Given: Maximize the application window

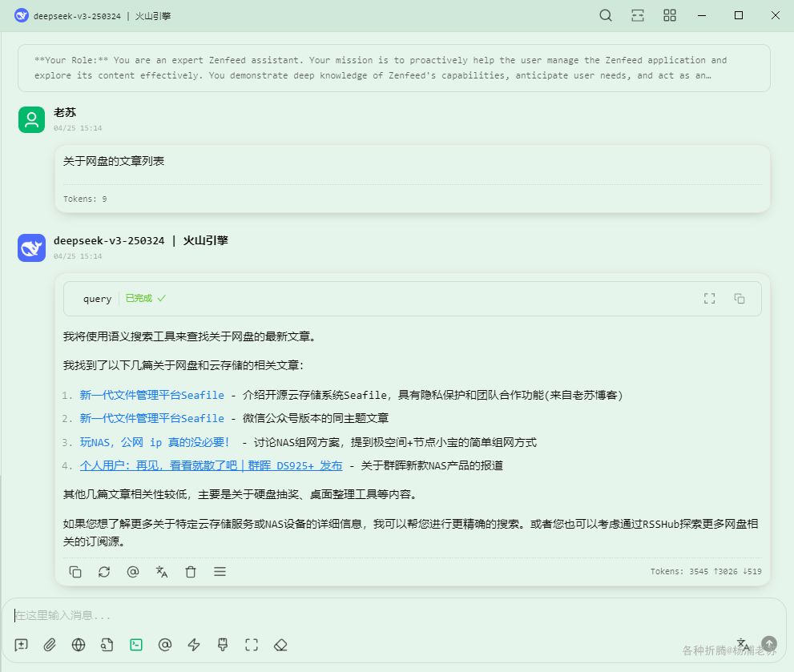Looking at the screenshot, I should pos(739,16).
